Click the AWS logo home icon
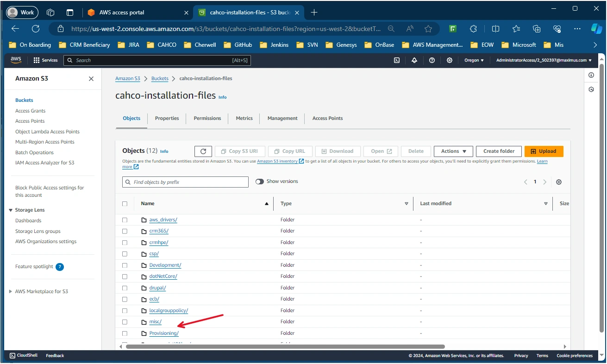The width and height of the screenshot is (607, 364). tap(16, 60)
